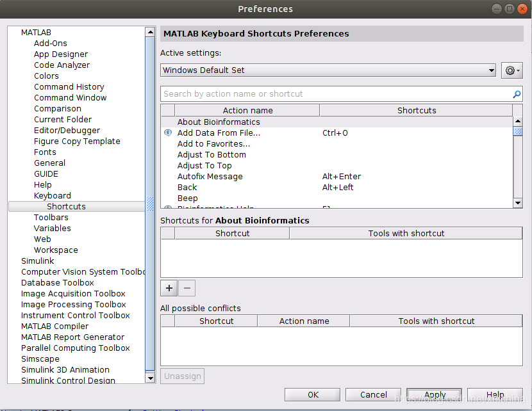The width and height of the screenshot is (532, 411).
Task: Open Help from the bottom buttons
Action: coord(495,394)
